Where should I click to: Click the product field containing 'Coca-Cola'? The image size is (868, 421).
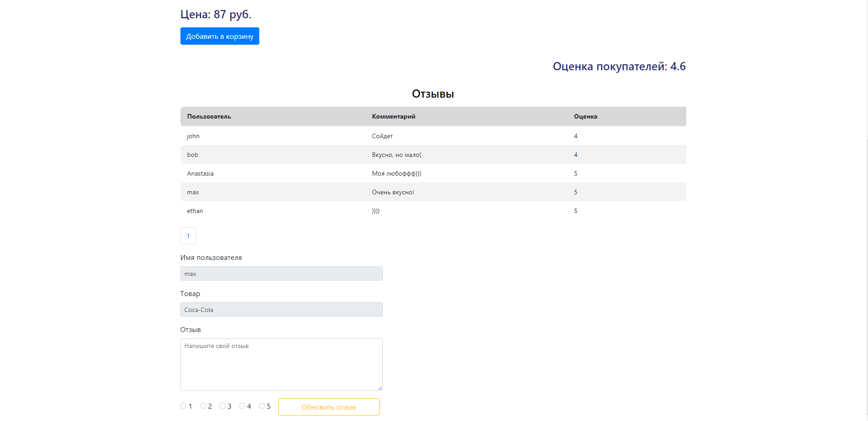(x=282, y=310)
